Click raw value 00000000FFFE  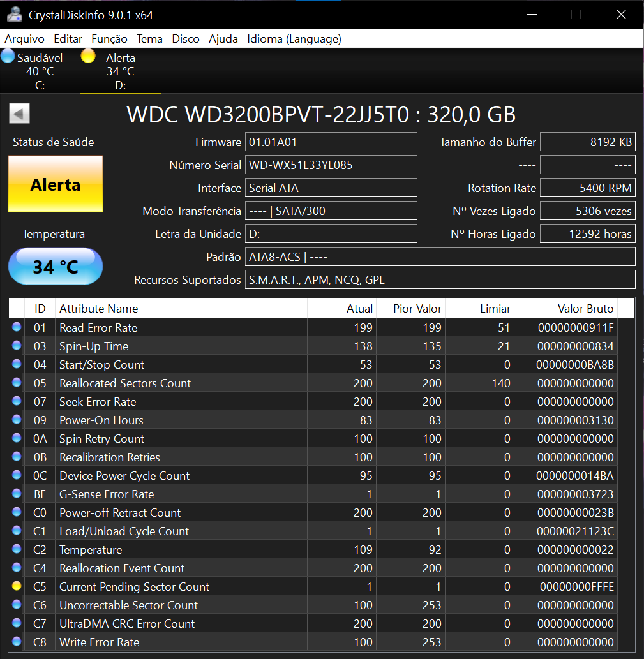tap(577, 587)
